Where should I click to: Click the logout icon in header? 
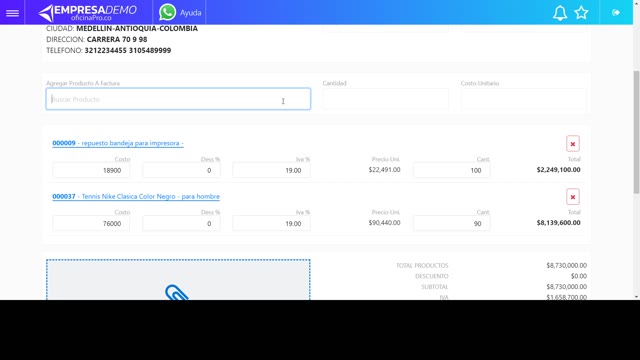pos(616,13)
